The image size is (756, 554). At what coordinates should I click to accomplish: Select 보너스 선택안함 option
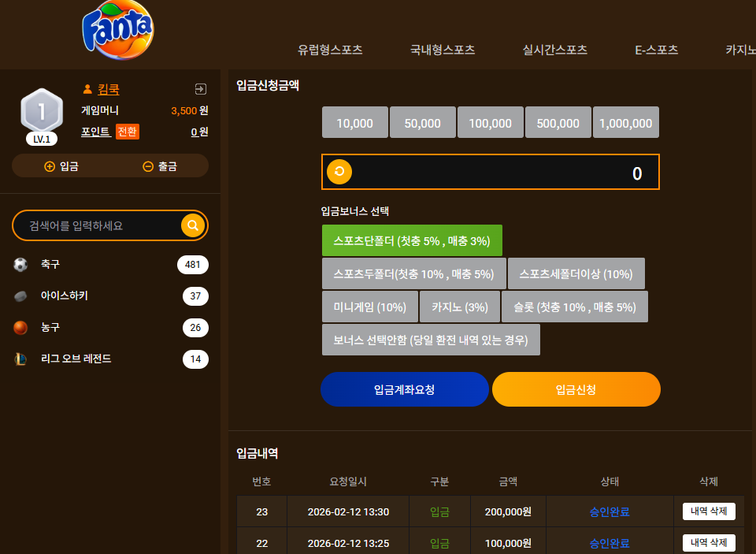(x=431, y=340)
